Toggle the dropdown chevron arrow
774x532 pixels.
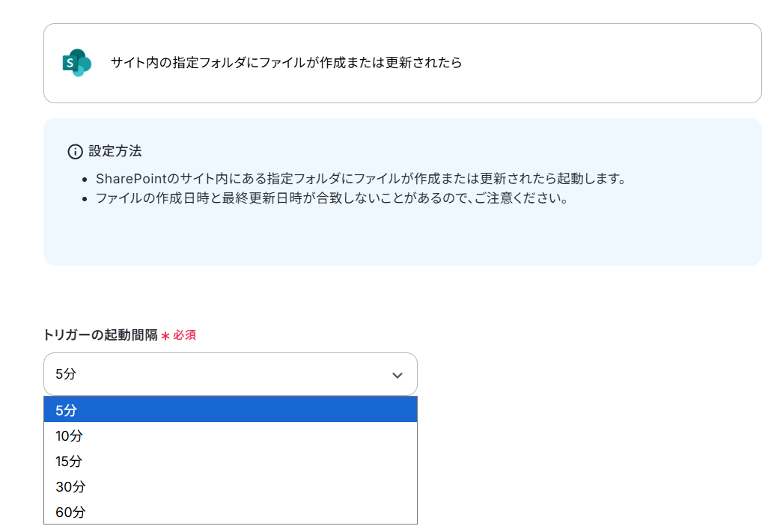tap(397, 375)
